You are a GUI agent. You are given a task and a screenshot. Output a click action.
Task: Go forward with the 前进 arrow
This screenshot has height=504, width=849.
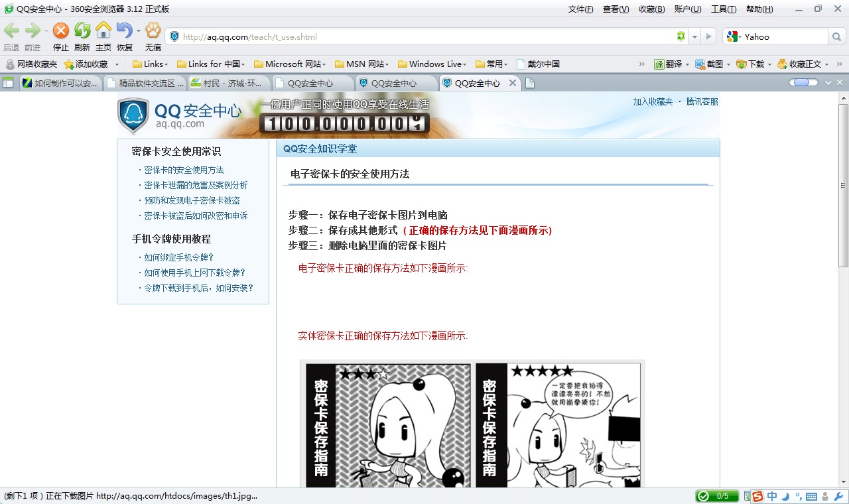click(33, 31)
